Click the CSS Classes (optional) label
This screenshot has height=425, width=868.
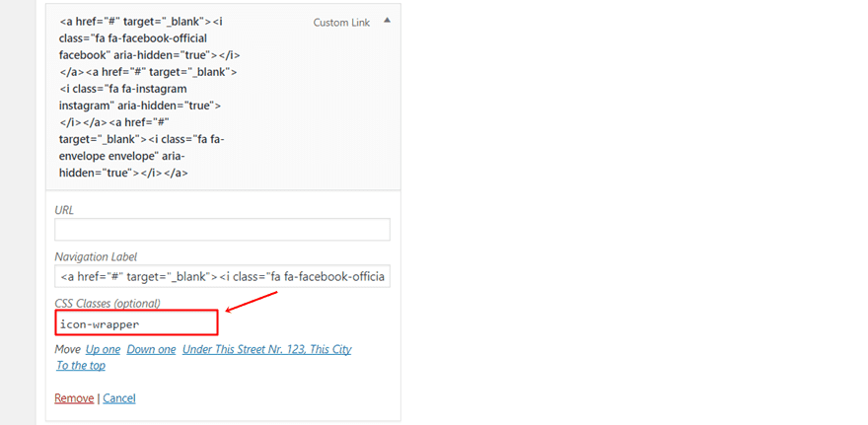pos(108,304)
